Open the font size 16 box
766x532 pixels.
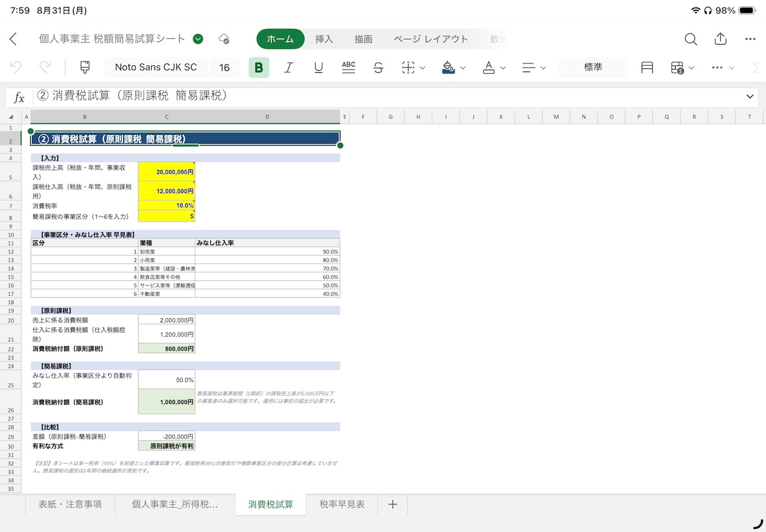pos(224,68)
